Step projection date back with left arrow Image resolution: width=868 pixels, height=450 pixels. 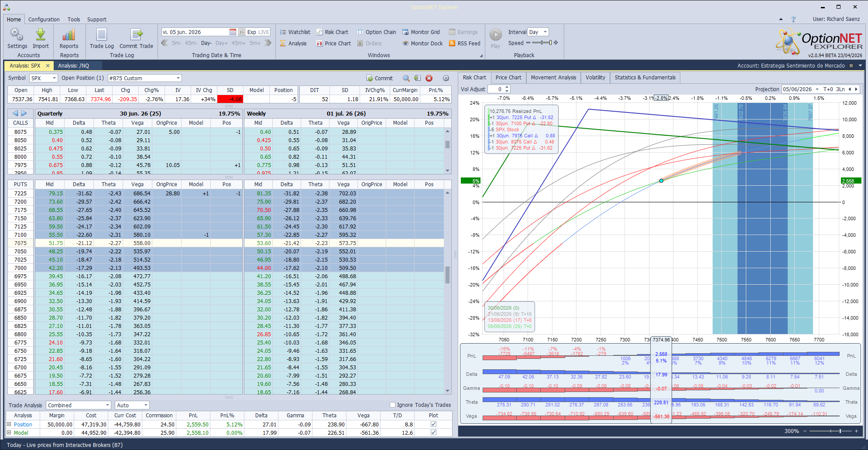pyautogui.click(x=850, y=89)
